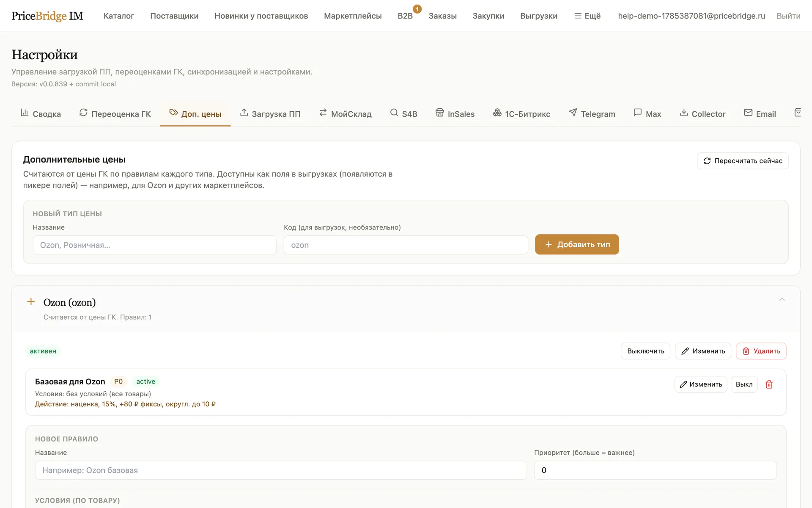
Task: Click the активен status badge
Action: coord(43,351)
